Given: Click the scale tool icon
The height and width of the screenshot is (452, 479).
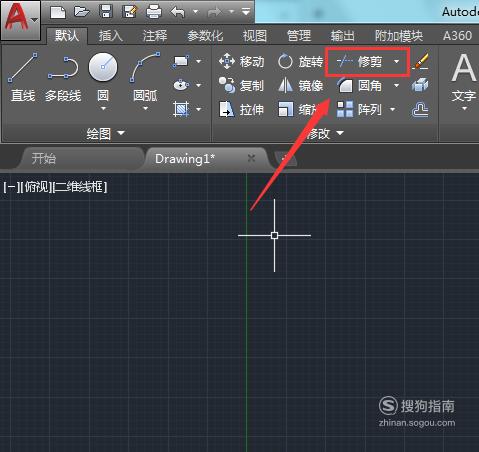Looking at the screenshot, I should coord(285,109).
